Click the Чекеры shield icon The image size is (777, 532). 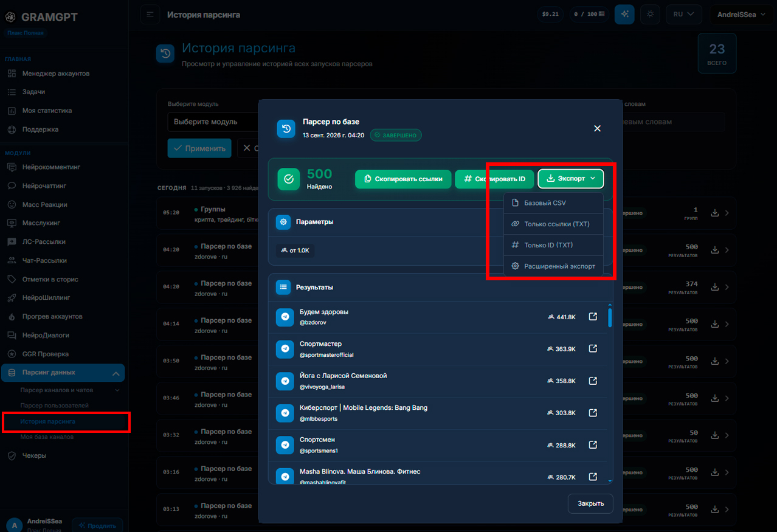[x=12, y=456]
